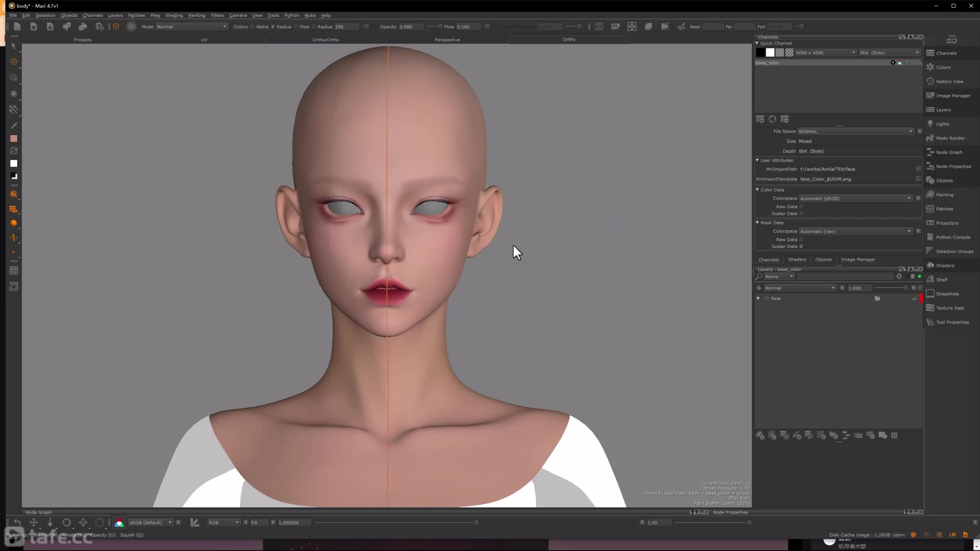Choose the Eyedropper color picker tool
The height and width of the screenshot is (551, 980).
pyautogui.click(x=14, y=126)
